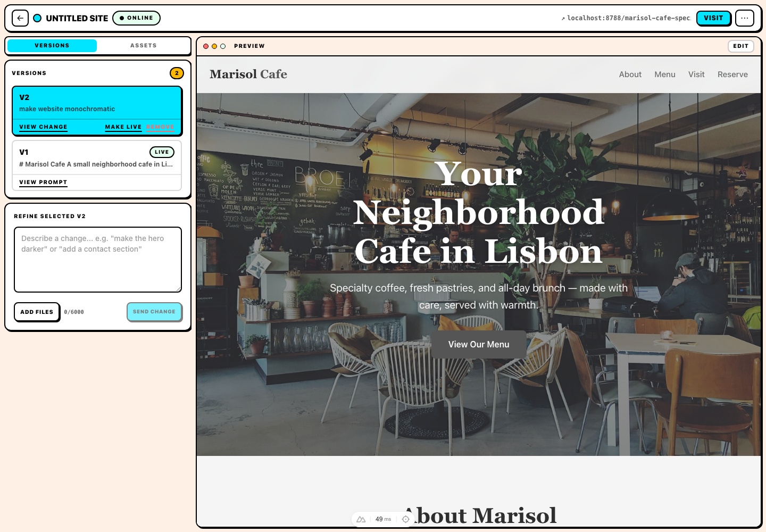Click the '# Marisol Cafe A small neighborhood' text

click(96, 164)
